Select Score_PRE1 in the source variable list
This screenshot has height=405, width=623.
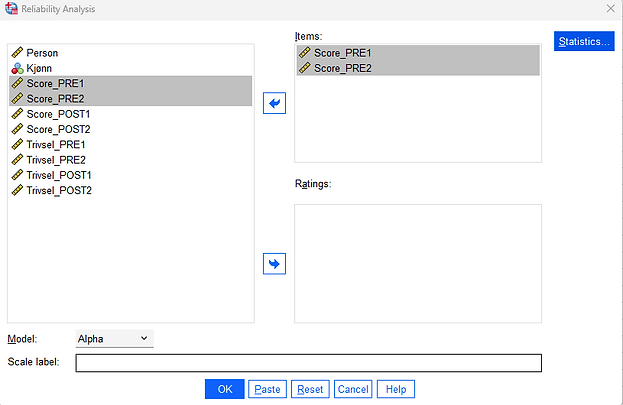(x=131, y=83)
